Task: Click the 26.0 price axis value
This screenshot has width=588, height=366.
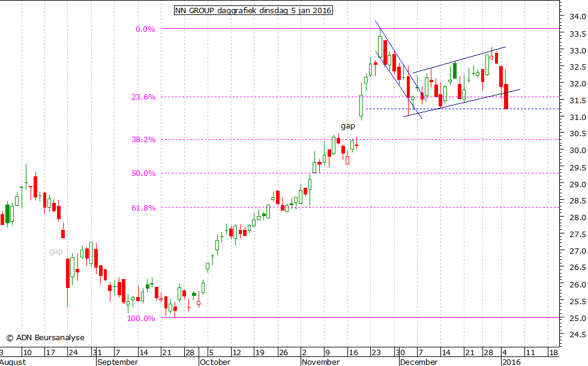Action: [x=578, y=284]
